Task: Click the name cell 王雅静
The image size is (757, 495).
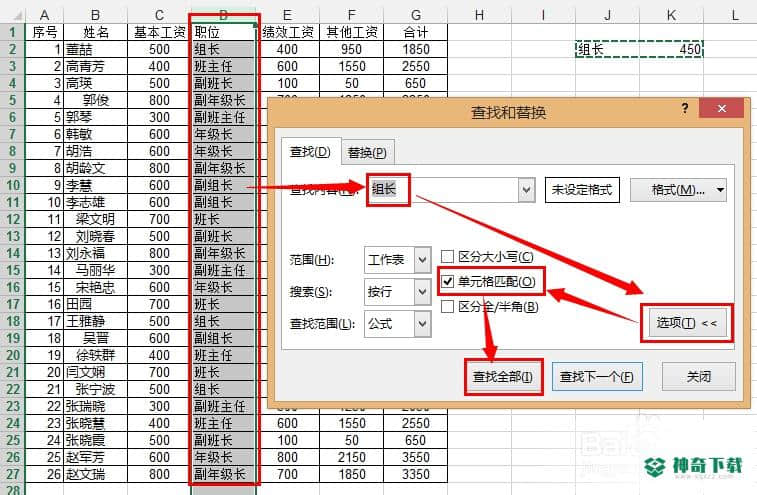Action: [x=95, y=321]
